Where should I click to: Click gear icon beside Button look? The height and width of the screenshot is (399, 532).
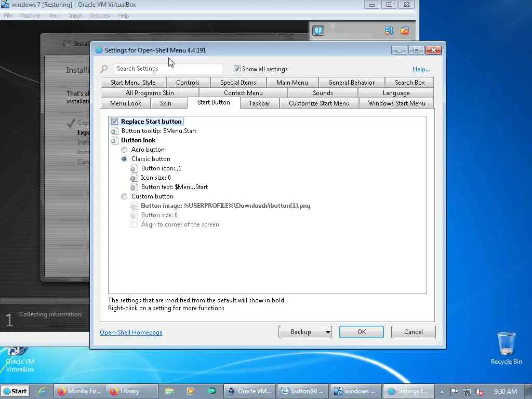[x=114, y=140]
